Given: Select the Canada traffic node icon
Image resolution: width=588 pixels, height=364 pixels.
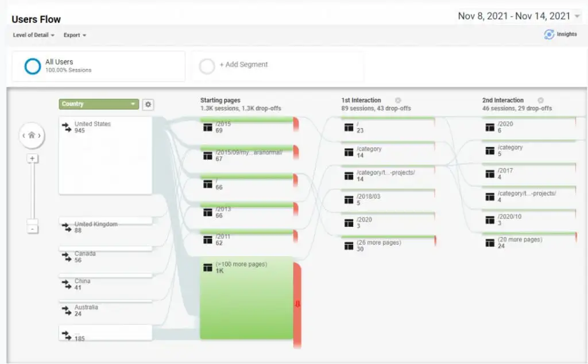Looking at the screenshot, I should (67, 257).
